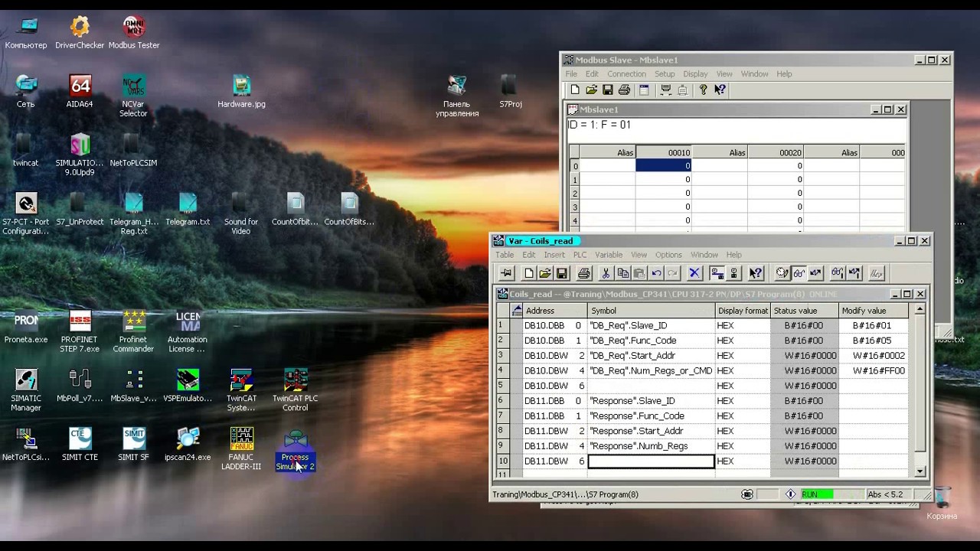Open the Options menu in Var window
Image resolution: width=980 pixels, height=551 pixels.
pos(668,255)
